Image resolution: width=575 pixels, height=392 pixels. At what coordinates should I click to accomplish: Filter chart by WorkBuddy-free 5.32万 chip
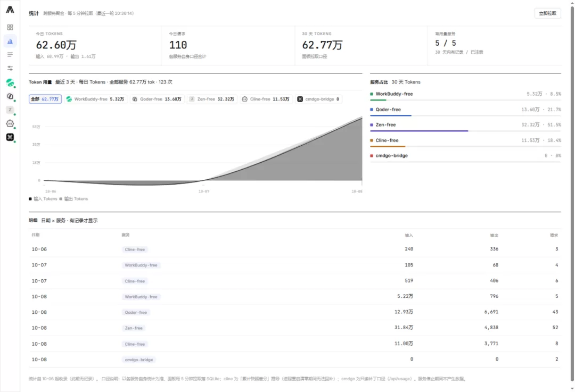point(95,99)
